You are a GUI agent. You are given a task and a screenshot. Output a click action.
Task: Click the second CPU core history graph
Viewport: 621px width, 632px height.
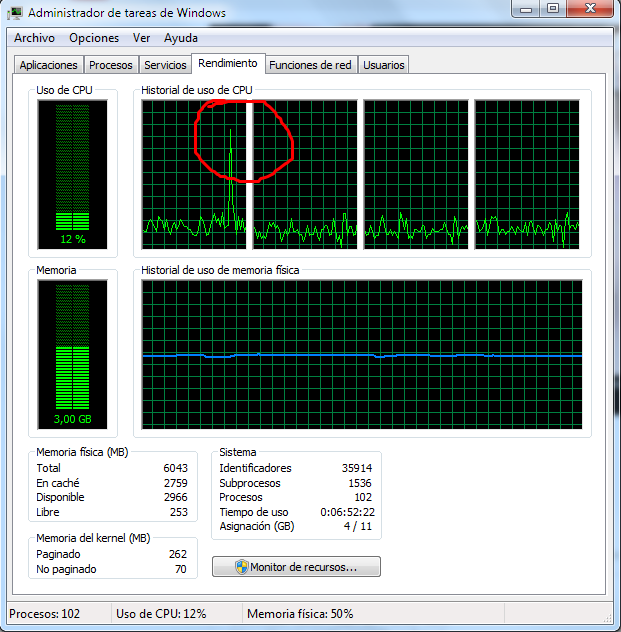(x=305, y=175)
